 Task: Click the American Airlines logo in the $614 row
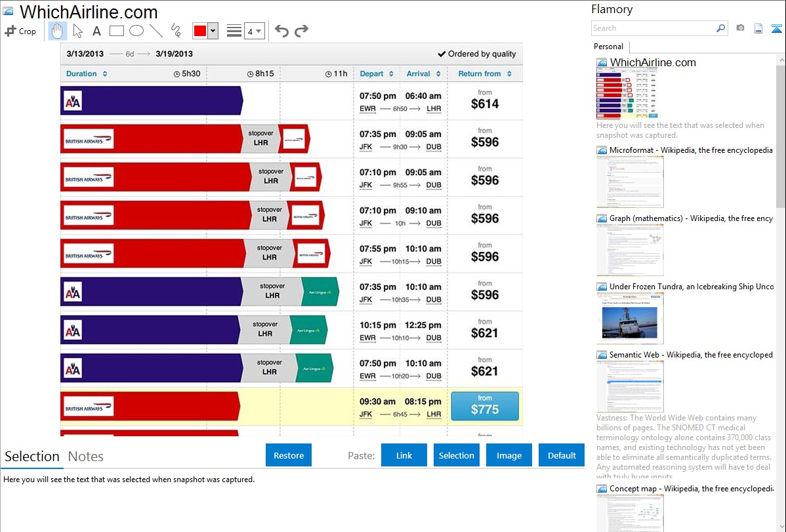(x=73, y=102)
